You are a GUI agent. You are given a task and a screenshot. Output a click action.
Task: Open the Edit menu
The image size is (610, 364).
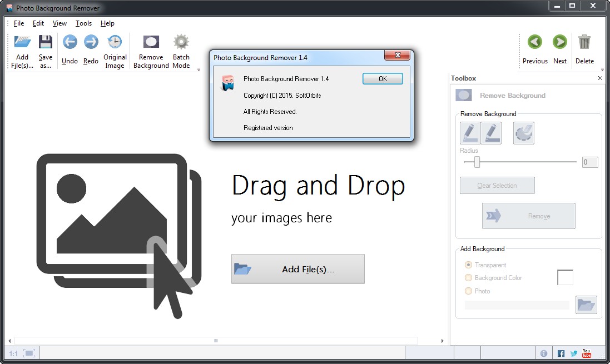tap(38, 23)
